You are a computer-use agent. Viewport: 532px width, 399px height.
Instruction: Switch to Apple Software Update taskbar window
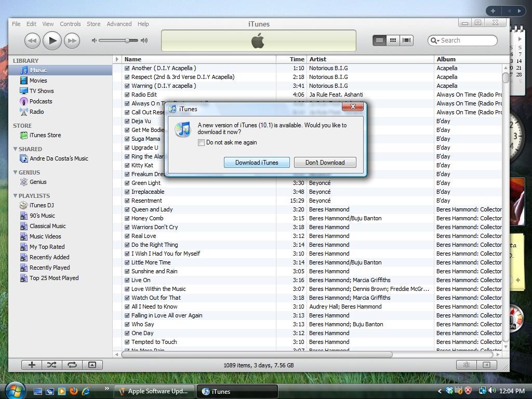(x=154, y=391)
